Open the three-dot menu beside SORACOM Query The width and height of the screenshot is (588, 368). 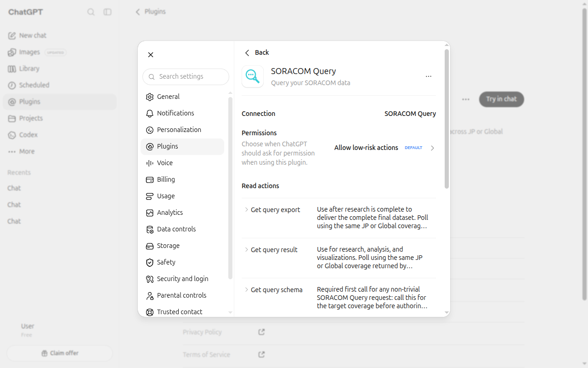coord(429,76)
